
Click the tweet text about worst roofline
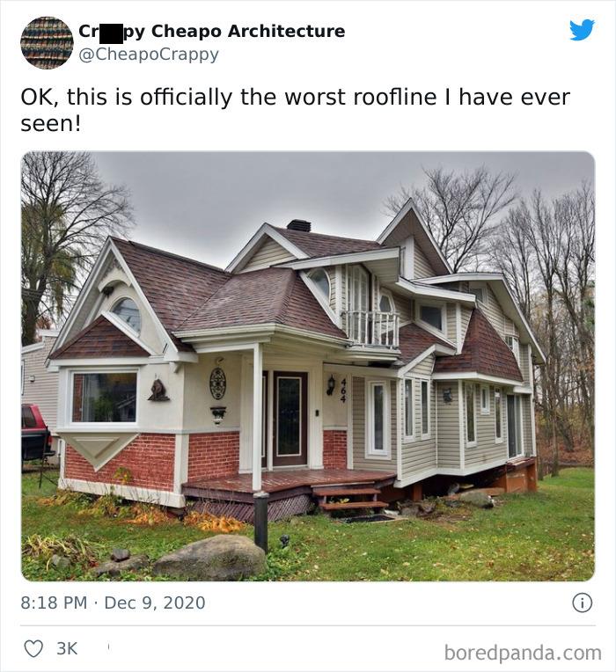click(295, 110)
